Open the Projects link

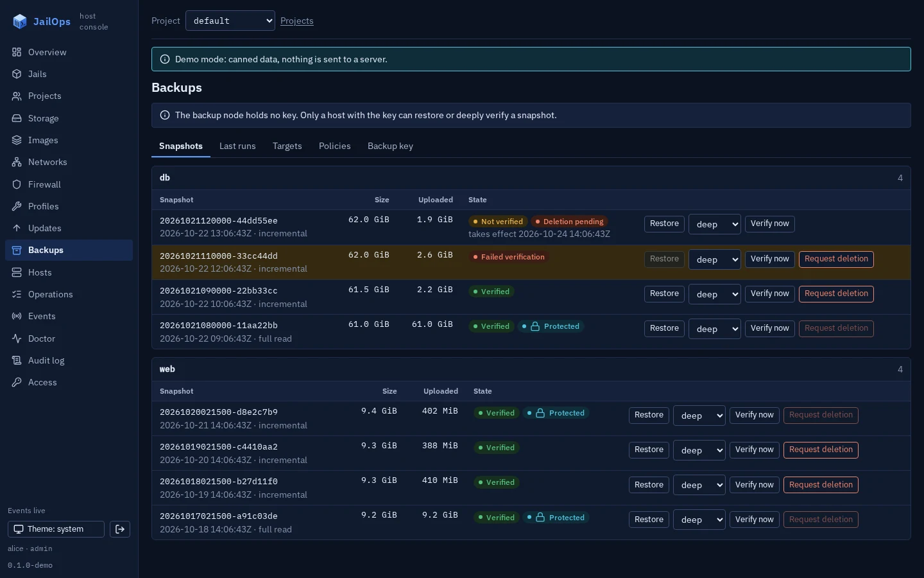point(297,21)
